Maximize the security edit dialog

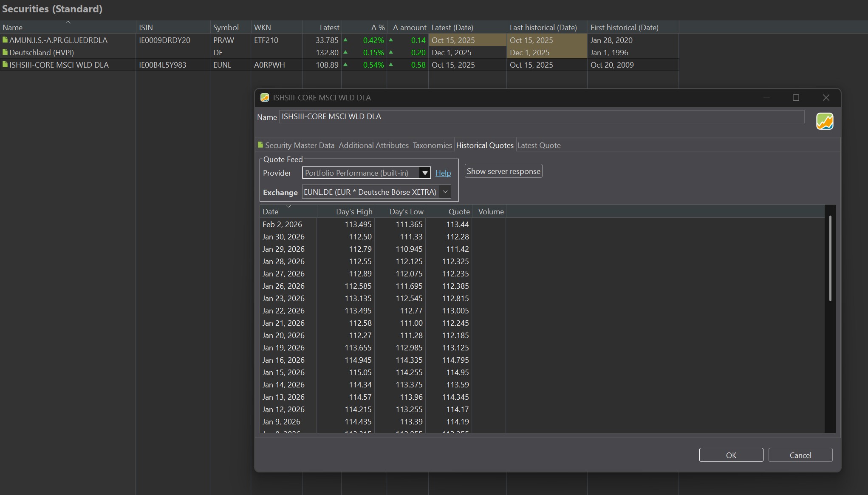[x=796, y=98]
